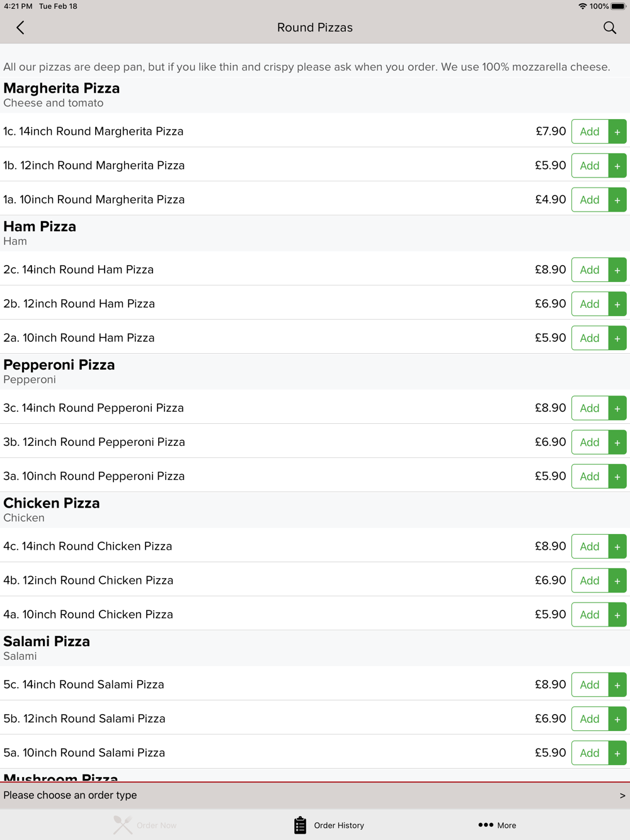Add 12inch Round Margherita Pizza
630x840 pixels.
point(590,166)
